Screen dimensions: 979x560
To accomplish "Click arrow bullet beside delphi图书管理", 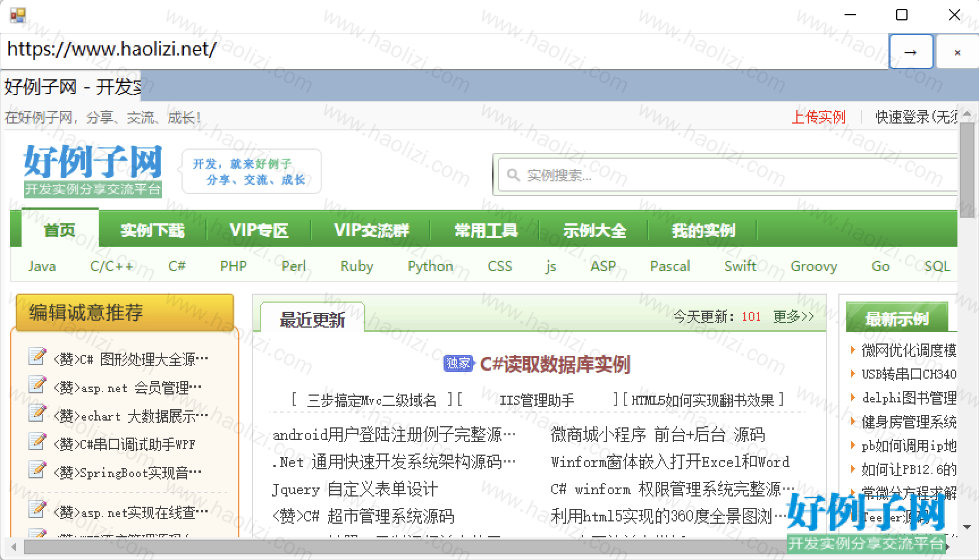I will [853, 397].
